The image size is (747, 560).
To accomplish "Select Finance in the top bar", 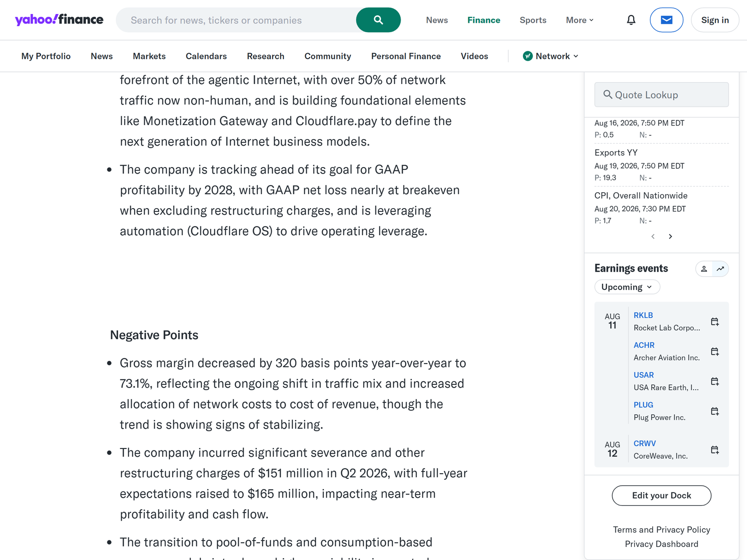I will pos(484,20).
